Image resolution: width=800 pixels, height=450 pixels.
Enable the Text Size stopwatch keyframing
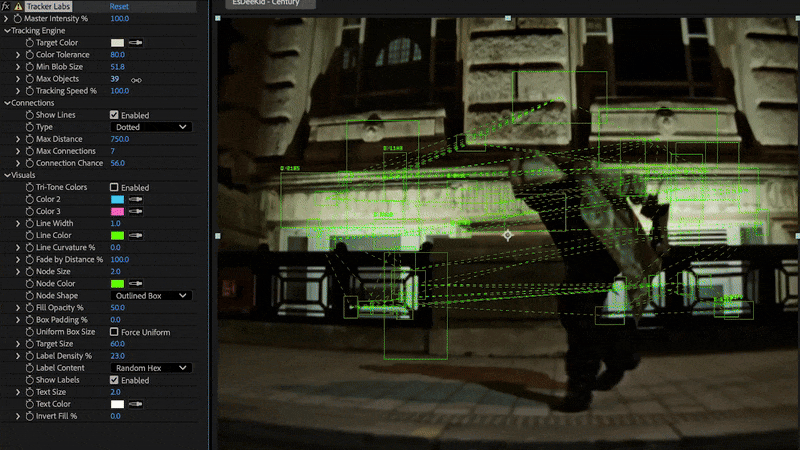(29, 392)
